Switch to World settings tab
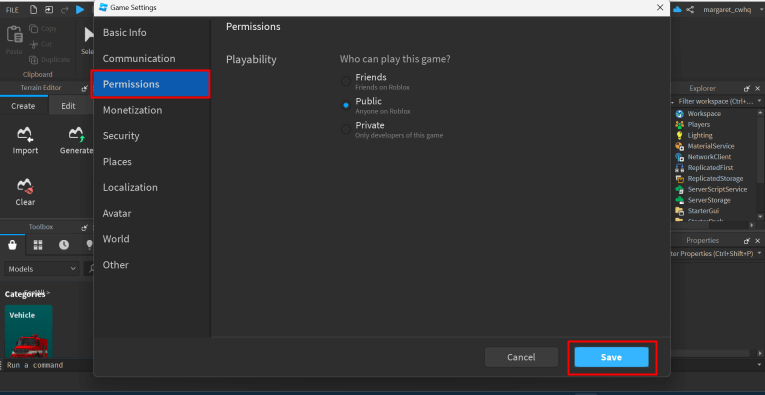This screenshot has height=395, width=765. [x=151, y=239]
